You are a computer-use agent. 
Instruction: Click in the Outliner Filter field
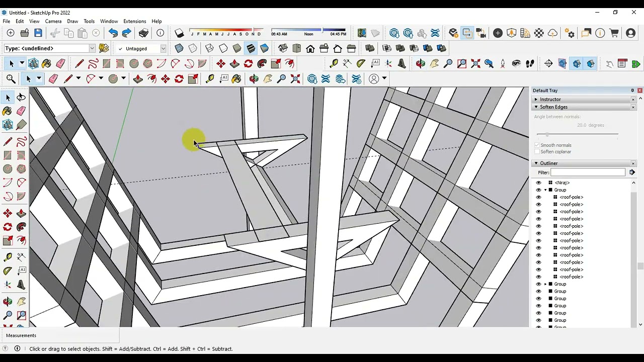click(588, 172)
